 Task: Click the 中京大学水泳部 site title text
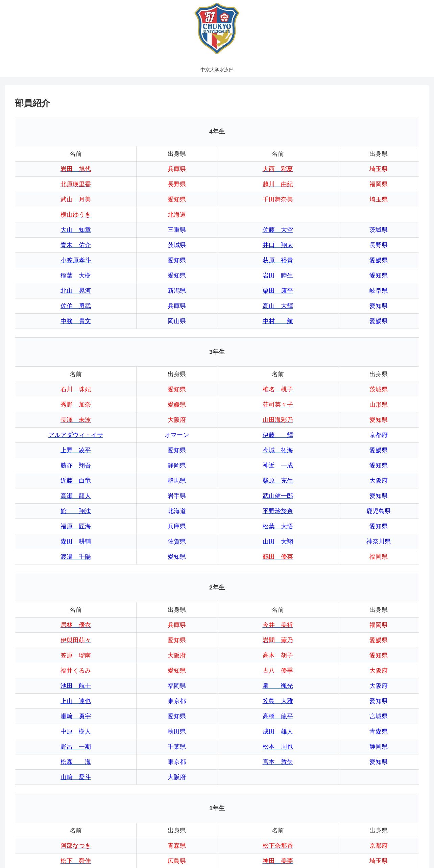pos(217,70)
